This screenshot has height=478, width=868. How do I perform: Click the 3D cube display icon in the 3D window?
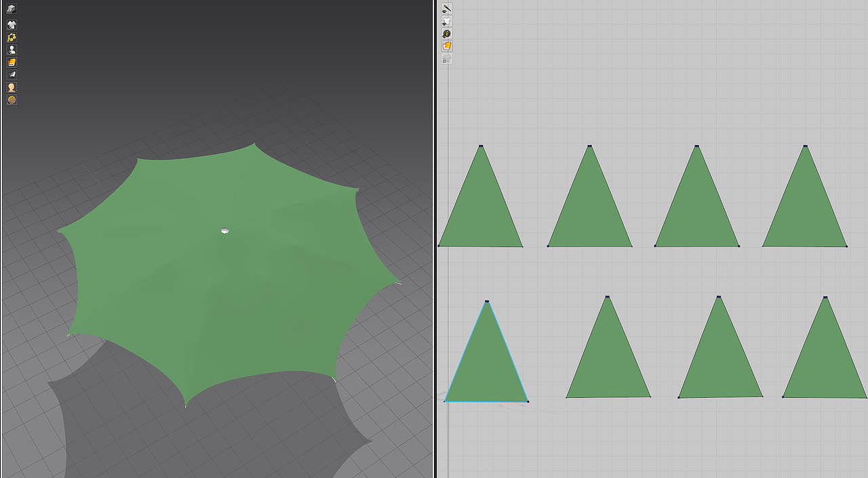[x=12, y=9]
